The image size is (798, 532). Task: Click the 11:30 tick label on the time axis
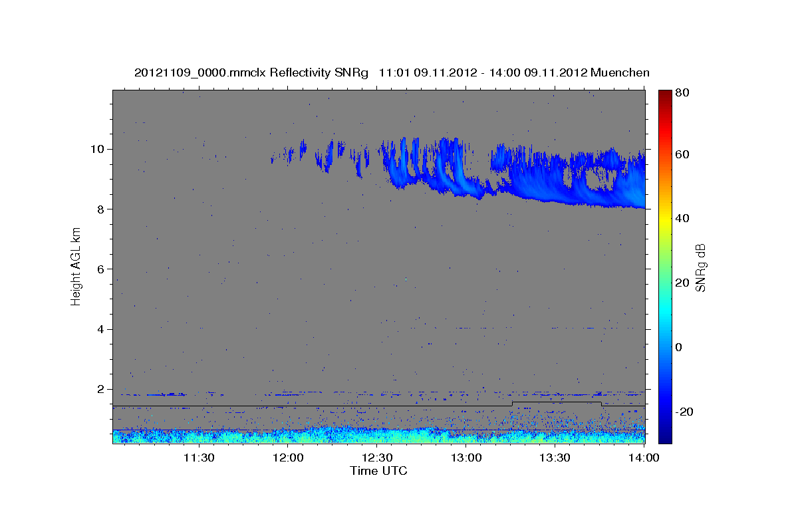click(x=199, y=458)
